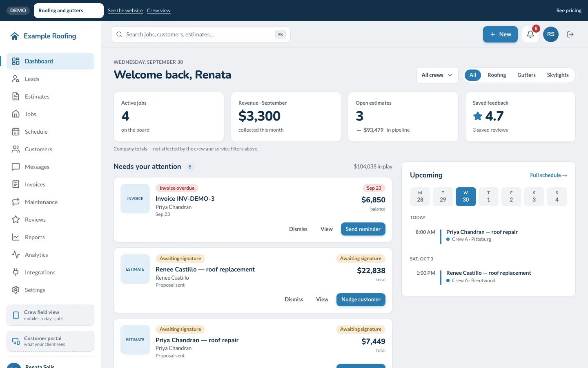
Task: Filter by Gutters service
Action: pos(526,75)
